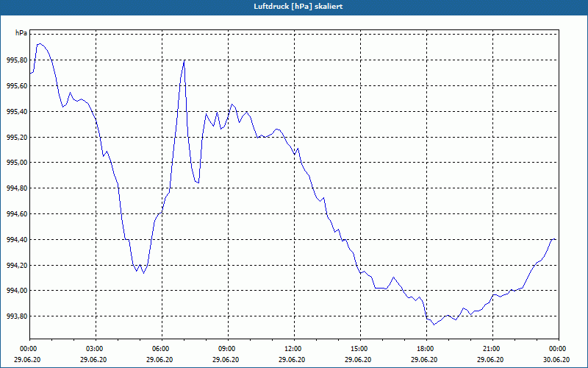Click the y-axis label "995,20"
The width and height of the screenshot is (588, 368).
coord(17,137)
